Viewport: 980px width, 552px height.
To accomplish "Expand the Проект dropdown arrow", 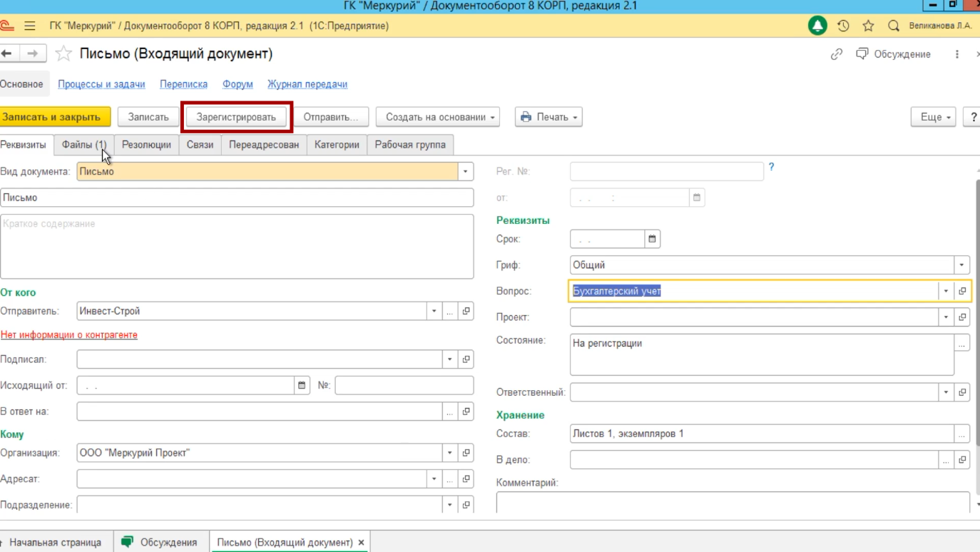I will pos(946,317).
